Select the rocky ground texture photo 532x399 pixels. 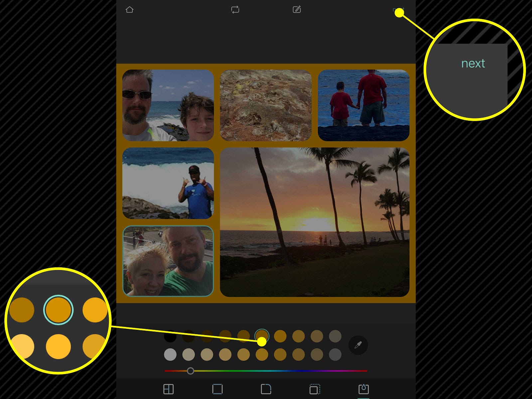pyautogui.click(x=266, y=105)
